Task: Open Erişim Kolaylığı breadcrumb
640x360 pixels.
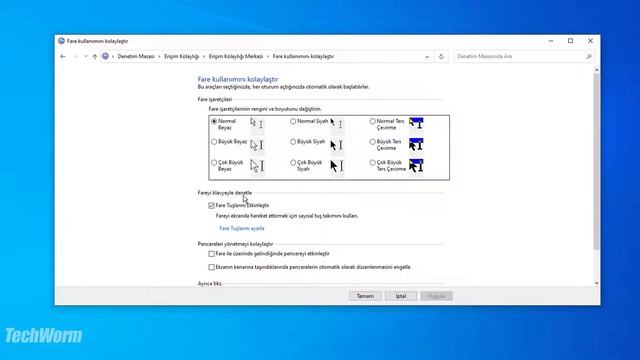Action: pyautogui.click(x=182, y=56)
